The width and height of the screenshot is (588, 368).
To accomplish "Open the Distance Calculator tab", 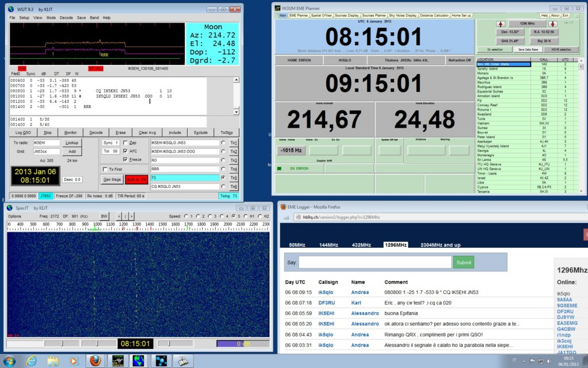I will point(434,16).
